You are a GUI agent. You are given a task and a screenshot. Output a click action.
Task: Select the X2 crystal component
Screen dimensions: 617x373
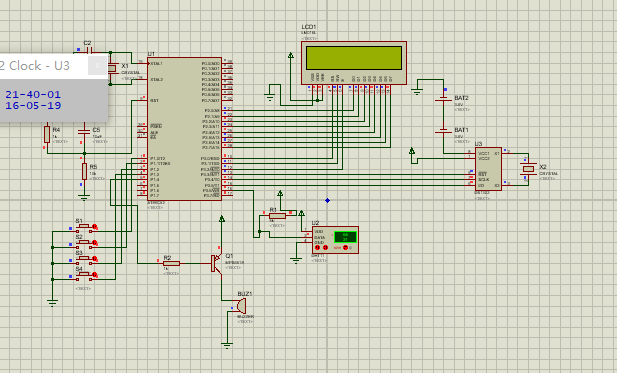(x=528, y=169)
